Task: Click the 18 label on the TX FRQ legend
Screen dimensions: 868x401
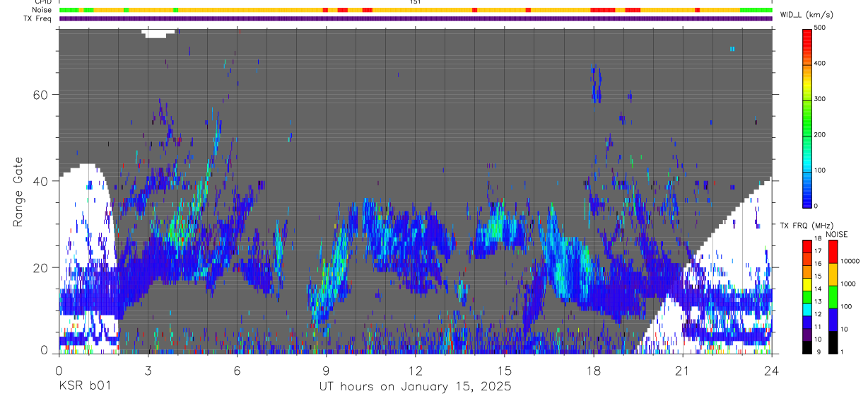Action: pos(817,239)
